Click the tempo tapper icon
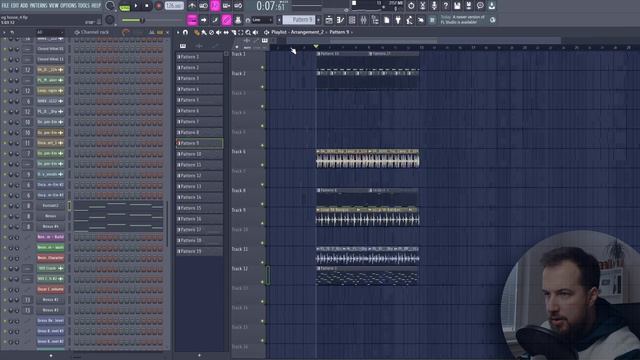The height and width of the screenshot is (360, 640). tap(409, 20)
